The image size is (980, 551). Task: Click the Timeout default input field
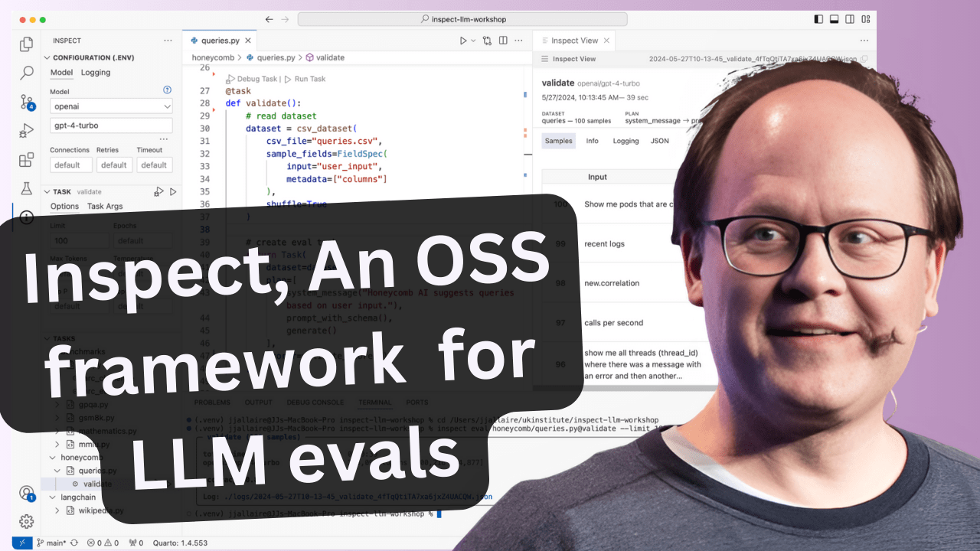[153, 165]
